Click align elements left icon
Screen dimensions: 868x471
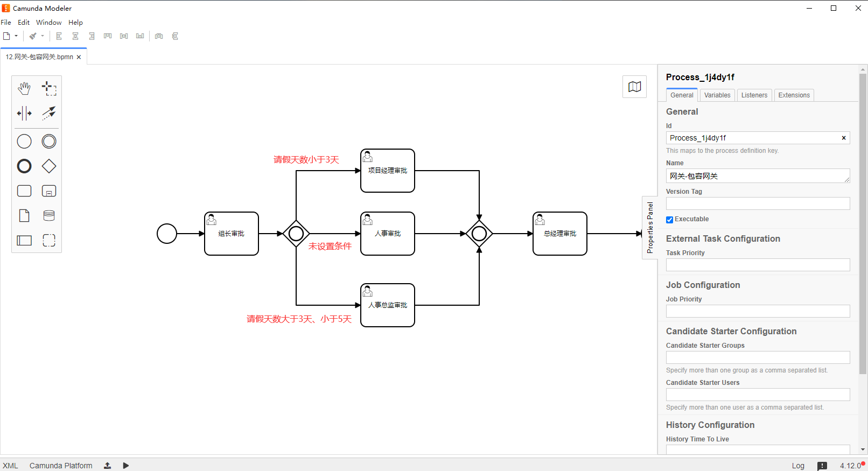[x=59, y=36]
